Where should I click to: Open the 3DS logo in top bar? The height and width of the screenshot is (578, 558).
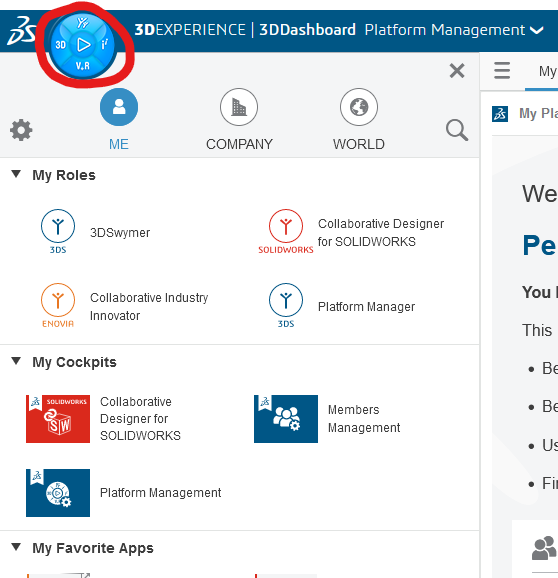21,31
